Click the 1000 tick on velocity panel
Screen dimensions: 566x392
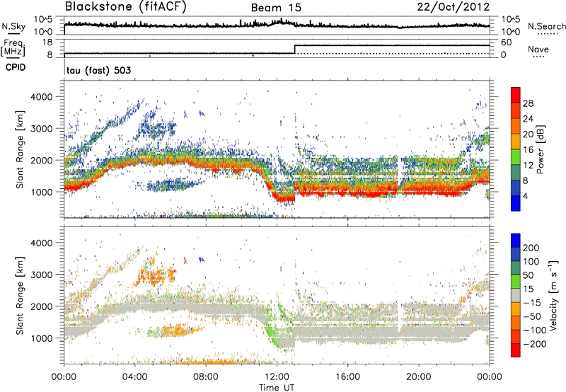click(x=41, y=338)
